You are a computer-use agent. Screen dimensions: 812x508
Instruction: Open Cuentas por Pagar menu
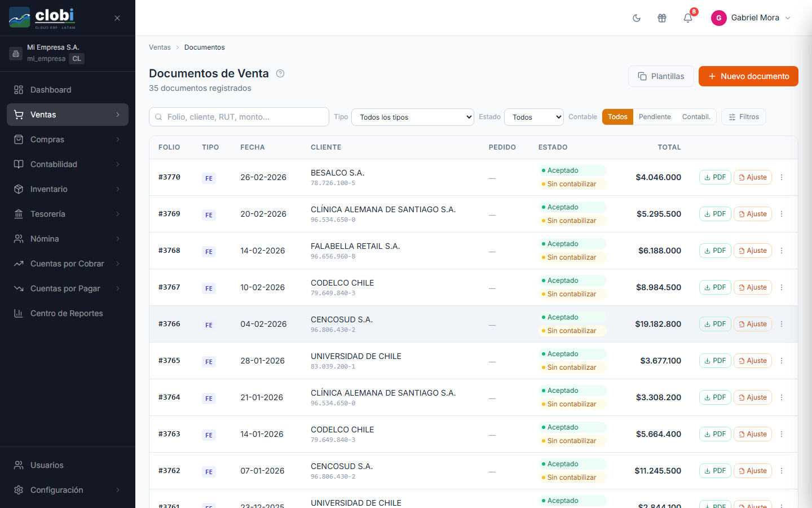tap(68, 288)
